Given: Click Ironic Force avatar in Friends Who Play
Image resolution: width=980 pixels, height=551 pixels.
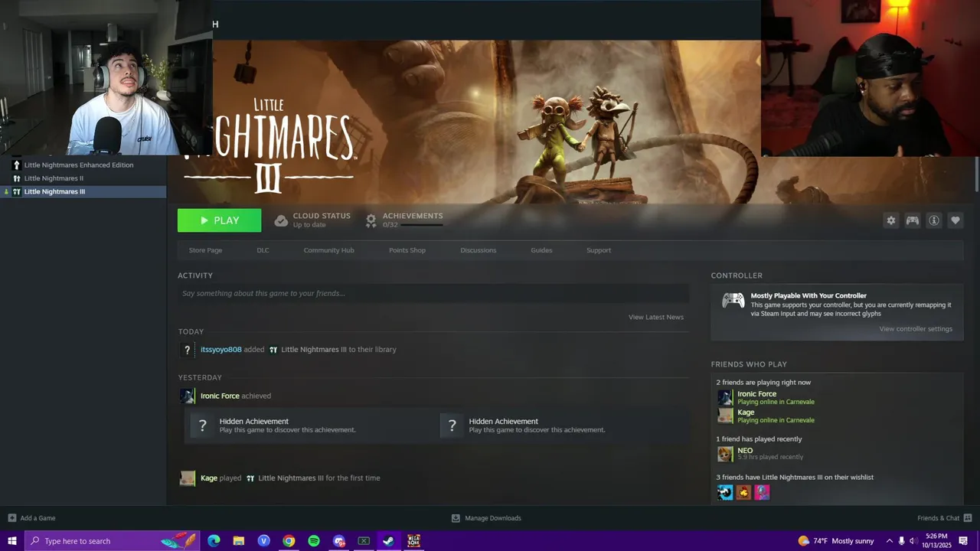Looking at the screenshot, I should click(725, 397).
